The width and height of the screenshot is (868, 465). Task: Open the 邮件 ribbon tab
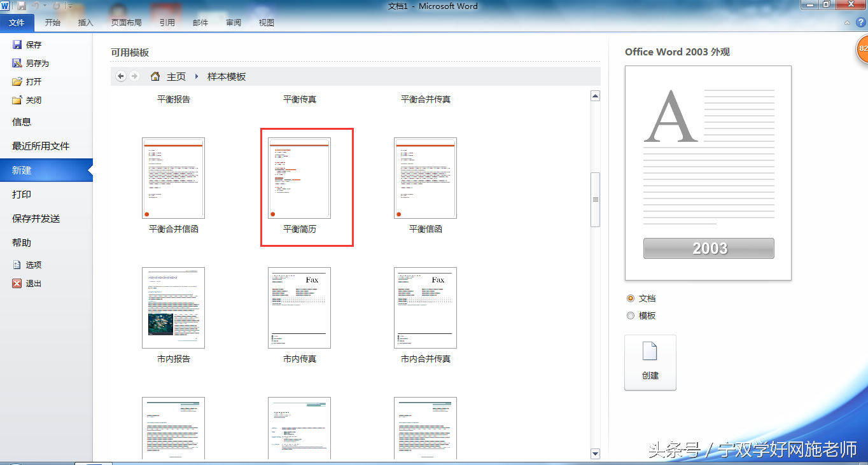coord(200,23)
